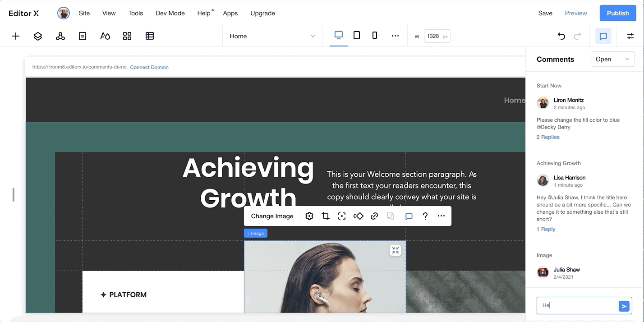
Task: Toggle the Comments panel icon
Action: [603, 36]
